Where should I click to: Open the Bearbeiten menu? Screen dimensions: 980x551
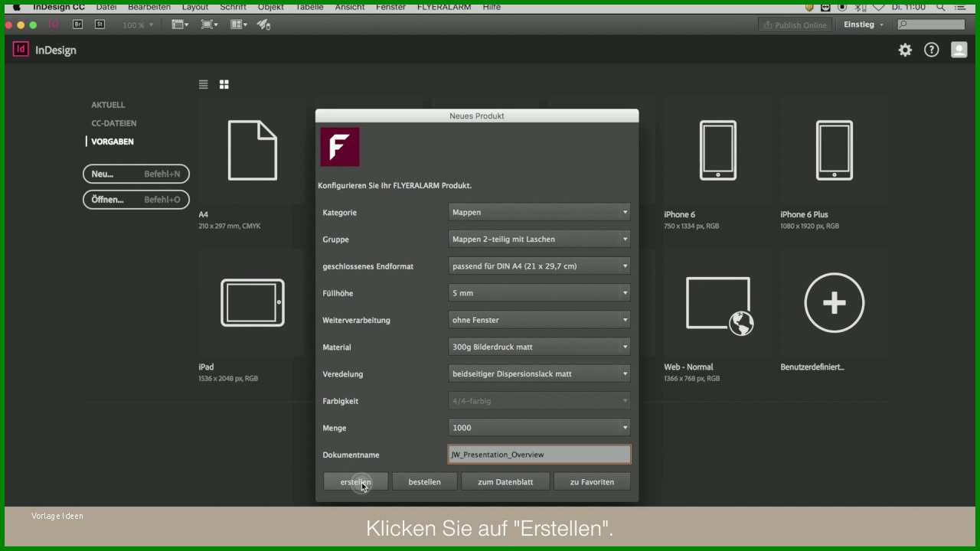[x=149, y=7]
